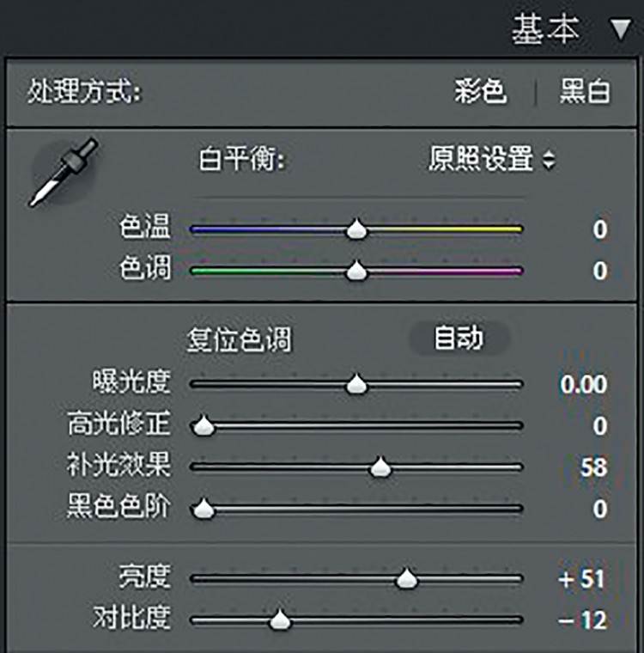Open the 原照设置 white balance dropdown
The width and height of the screenshot is (644, 653).
point(492,159)
